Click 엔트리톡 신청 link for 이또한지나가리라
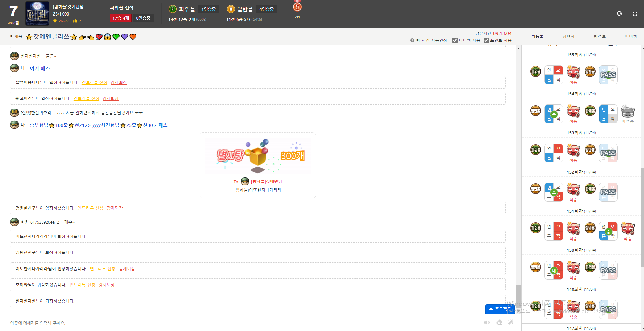This screenshot has width=644, height=331. (x=103, y=269)
